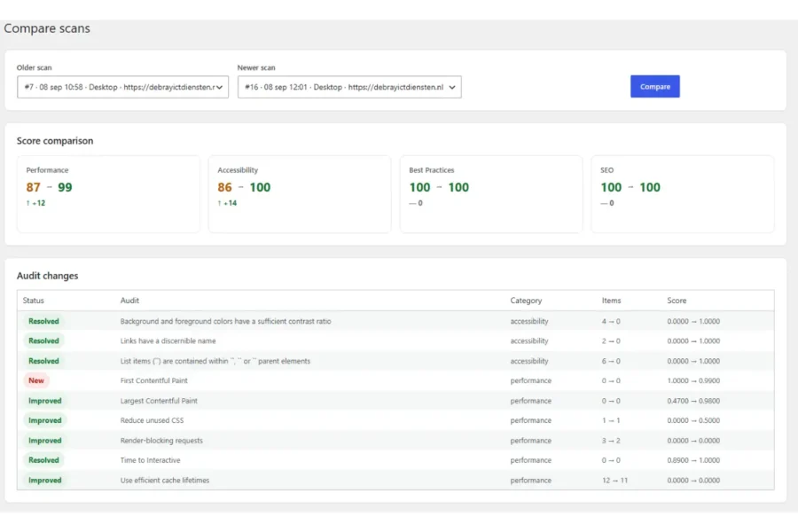Click the Score column header
Viewport: 798px width, 532px height.
(677, 301)
